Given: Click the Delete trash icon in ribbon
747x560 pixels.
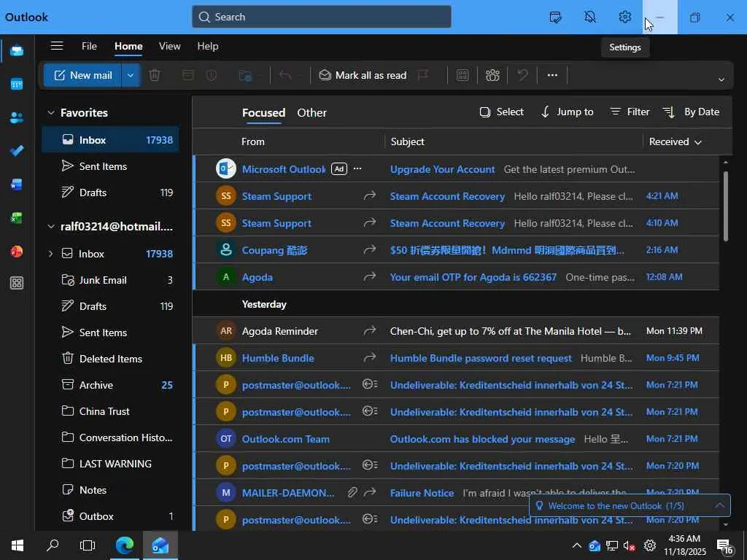Looking at the screenshot, I should (x=155, y=75).
